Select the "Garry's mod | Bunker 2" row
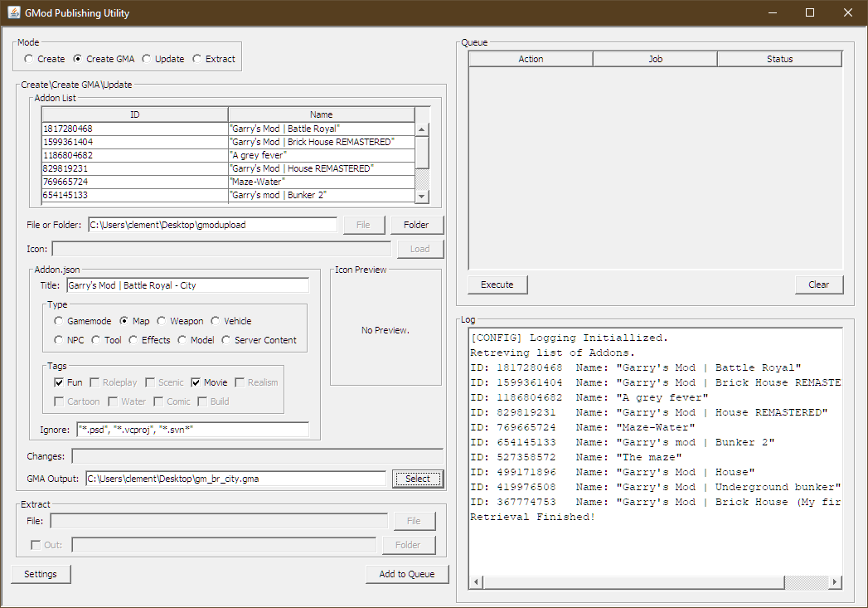This screenshot has height=608, width=868. coord(228,195)
